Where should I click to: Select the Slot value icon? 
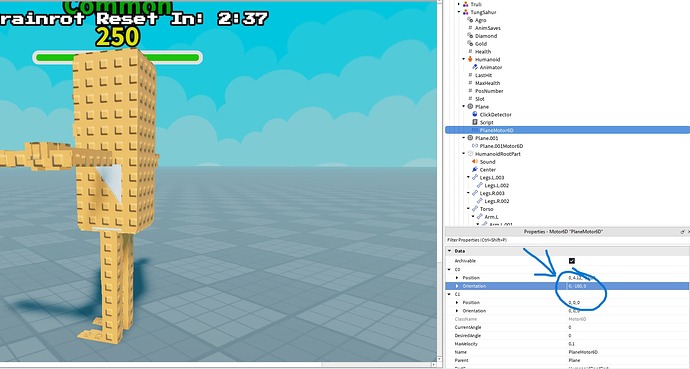point(470,99)
